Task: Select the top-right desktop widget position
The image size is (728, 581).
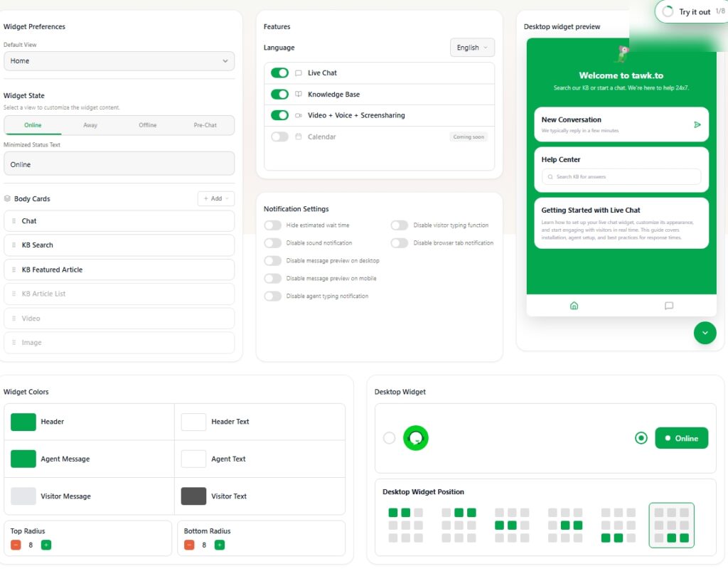Action: (x=459, y=526)
